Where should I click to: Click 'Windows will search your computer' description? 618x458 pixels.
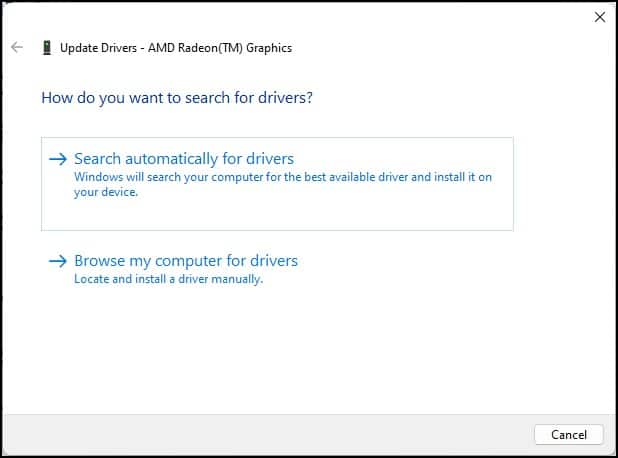[283, 184]
